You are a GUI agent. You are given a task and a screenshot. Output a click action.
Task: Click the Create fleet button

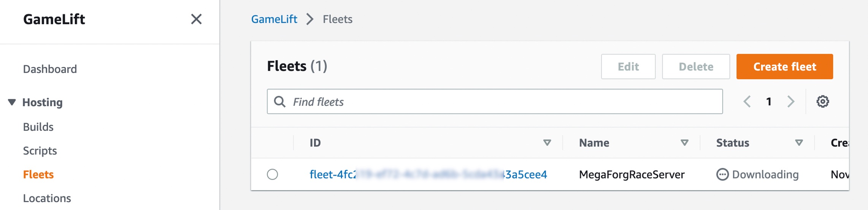(785, 67)
